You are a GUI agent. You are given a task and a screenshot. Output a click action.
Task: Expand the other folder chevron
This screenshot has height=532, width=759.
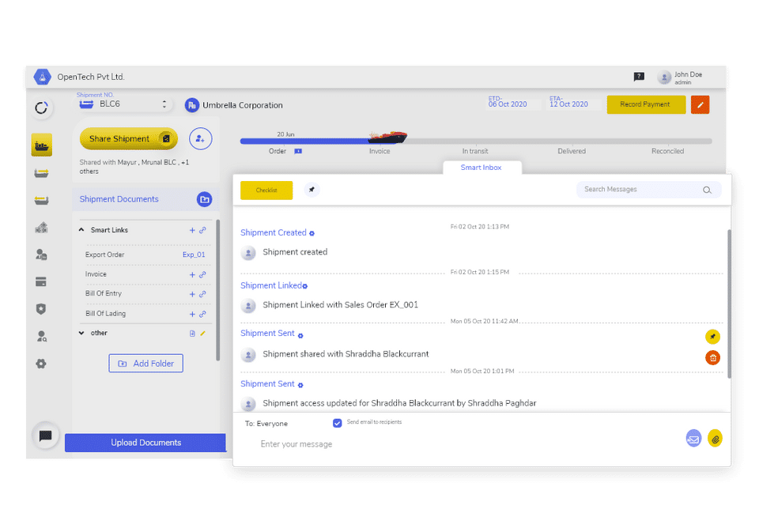81,333
